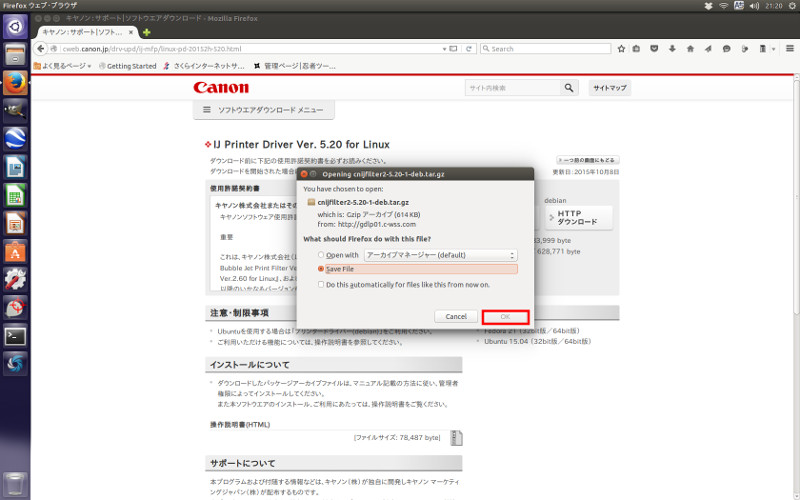
Task: Open the Ubuntu Dash home launcher
Action: [x=15, y=27]
